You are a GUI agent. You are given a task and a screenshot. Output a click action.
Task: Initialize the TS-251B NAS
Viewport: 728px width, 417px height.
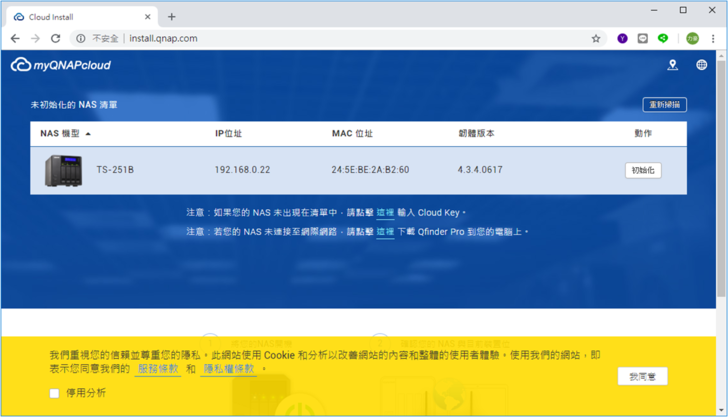point(643,170)
